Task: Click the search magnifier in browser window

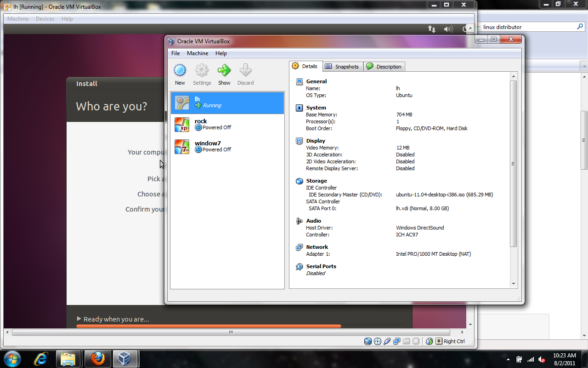Action: coord(580,27)
